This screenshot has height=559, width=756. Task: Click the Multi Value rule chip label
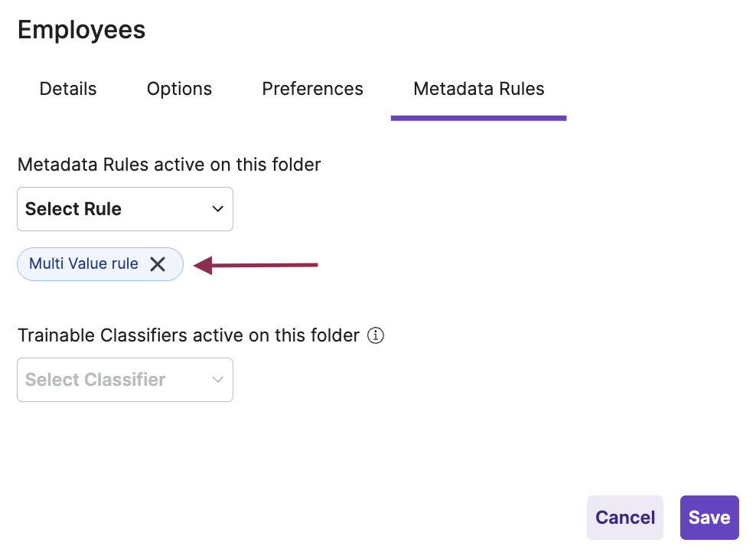click(x=83, y=264)
